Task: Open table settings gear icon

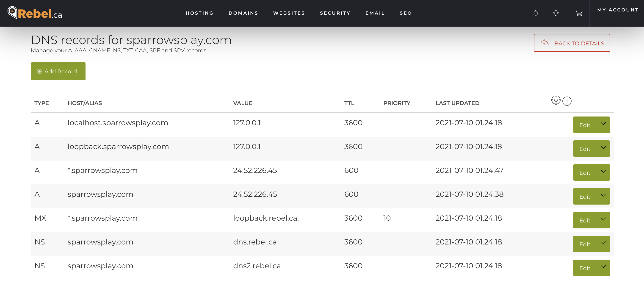Action: 556,100
